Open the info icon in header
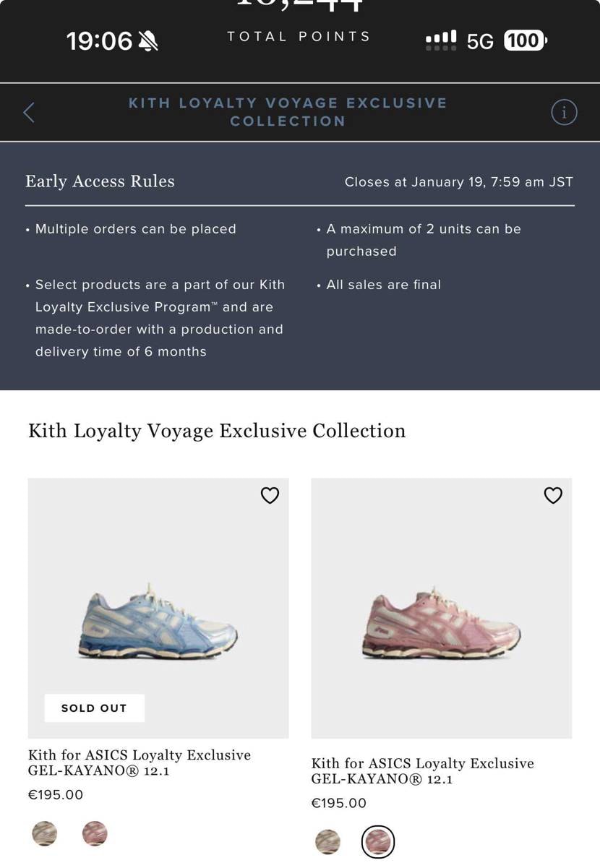 point(564,113)
